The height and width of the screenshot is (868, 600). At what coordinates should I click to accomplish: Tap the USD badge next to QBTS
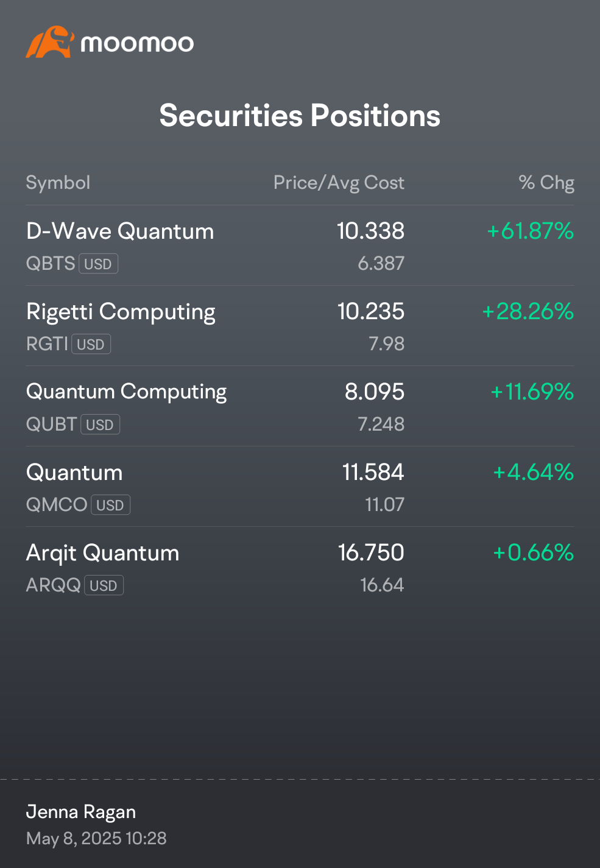pyautogui.click(x=98, y=264)
